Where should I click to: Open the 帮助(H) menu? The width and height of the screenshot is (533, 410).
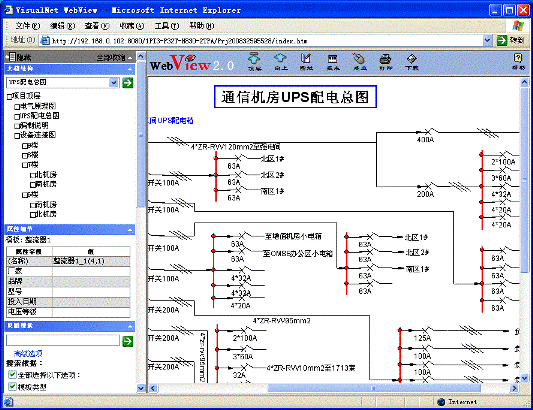click(202, 26)
